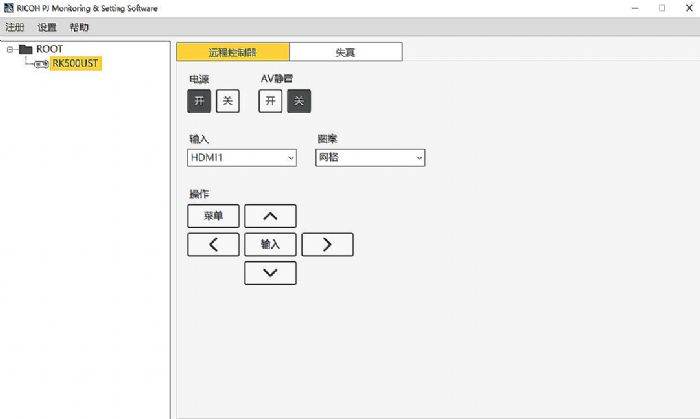700x419 pixels.
Task: Turn power (电源) off with 关 button
Action: click(x=228, y=100)
